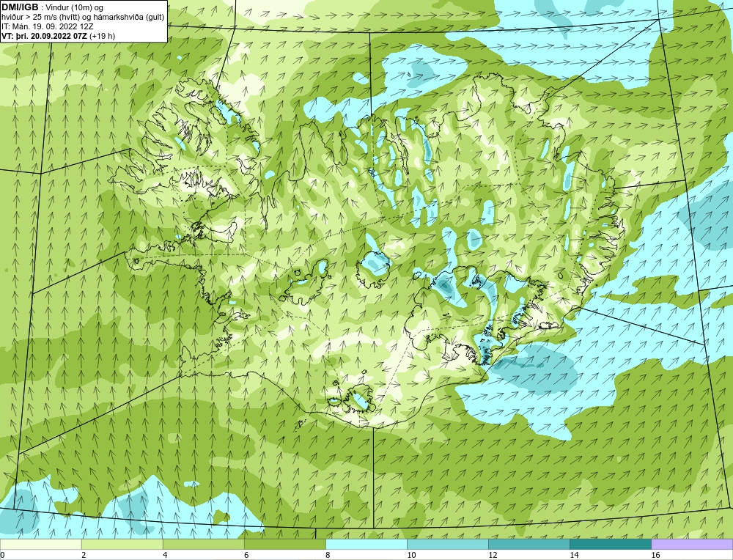
Task: Click the 8–10 m/s light cyan legend swatch
Action: (366, 544)
